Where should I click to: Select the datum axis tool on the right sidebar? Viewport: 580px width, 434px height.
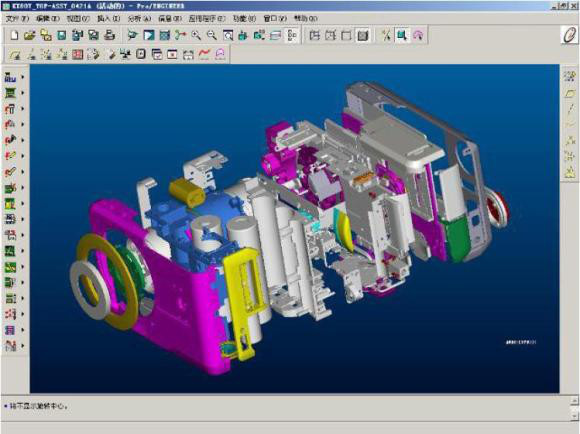point(570,109)
